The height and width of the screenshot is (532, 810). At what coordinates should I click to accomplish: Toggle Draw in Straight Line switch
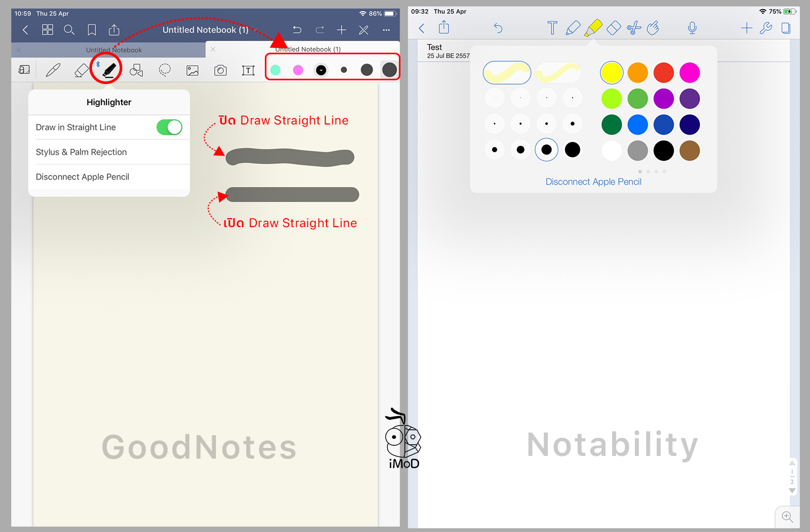coord(169,127)
